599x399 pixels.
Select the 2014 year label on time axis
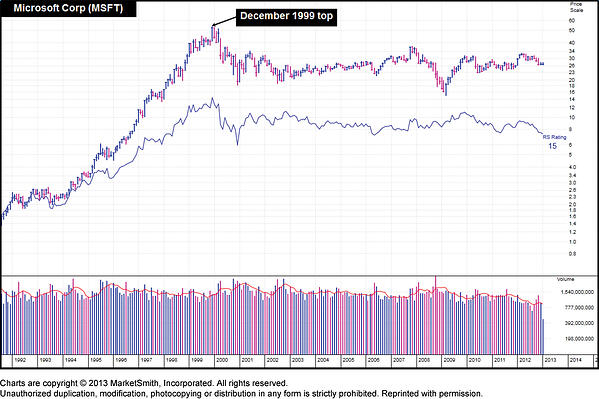575,360
